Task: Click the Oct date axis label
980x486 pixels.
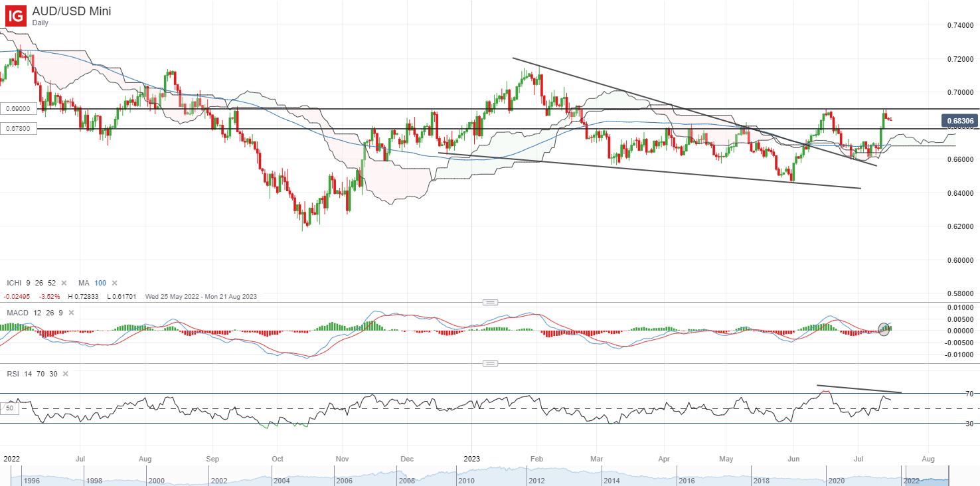Action: point(278,459)
